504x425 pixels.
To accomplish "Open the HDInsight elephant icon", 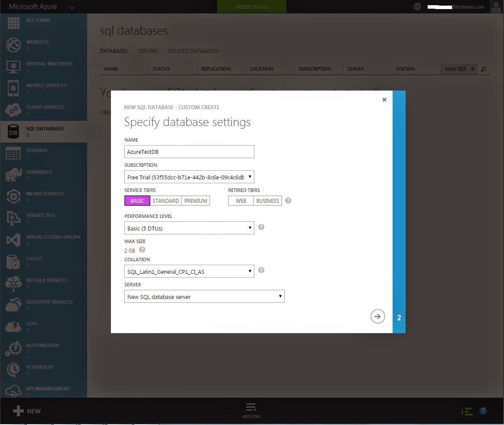I will point(13,175).
